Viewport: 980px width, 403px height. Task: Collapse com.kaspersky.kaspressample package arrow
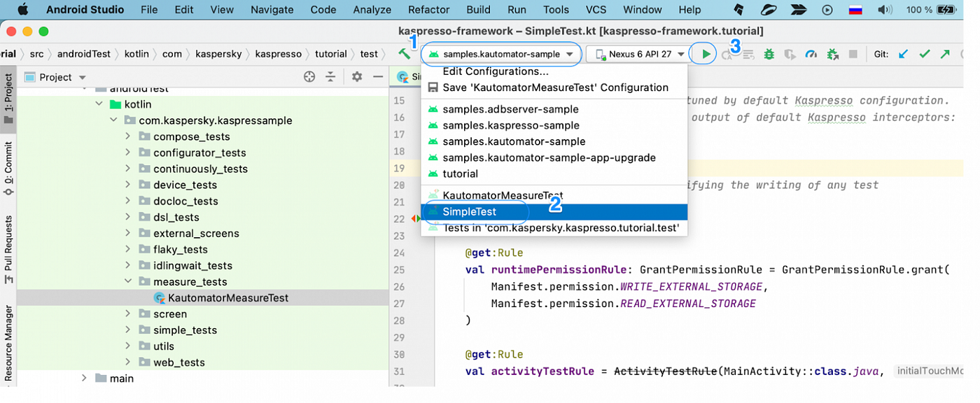113,120
